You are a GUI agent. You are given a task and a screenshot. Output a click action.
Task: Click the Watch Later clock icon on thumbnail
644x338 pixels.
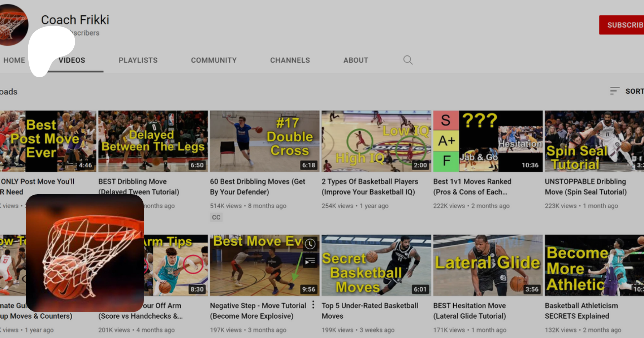310,244
